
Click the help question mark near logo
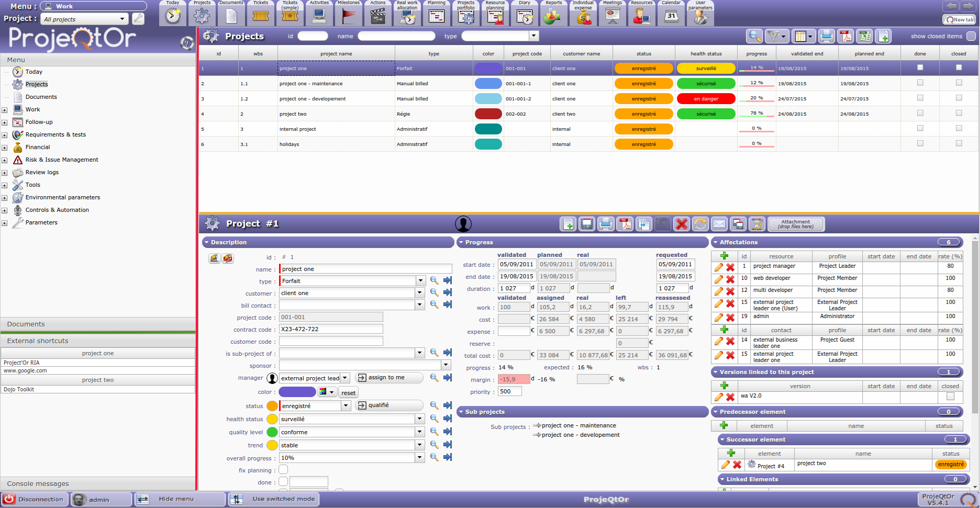[187, 42]
